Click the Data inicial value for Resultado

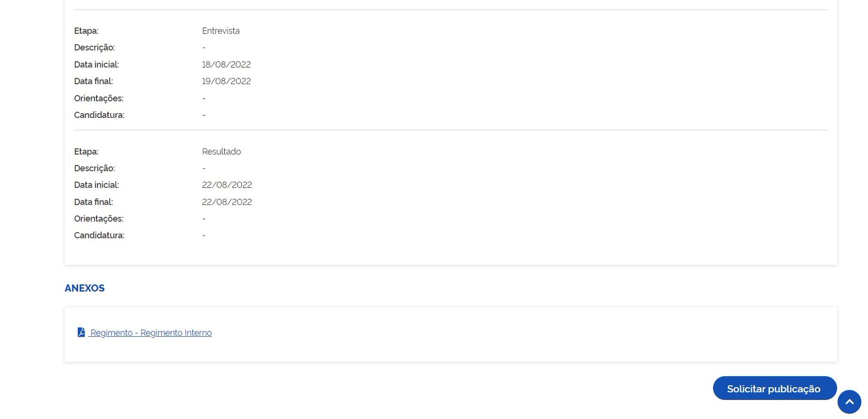227,185
